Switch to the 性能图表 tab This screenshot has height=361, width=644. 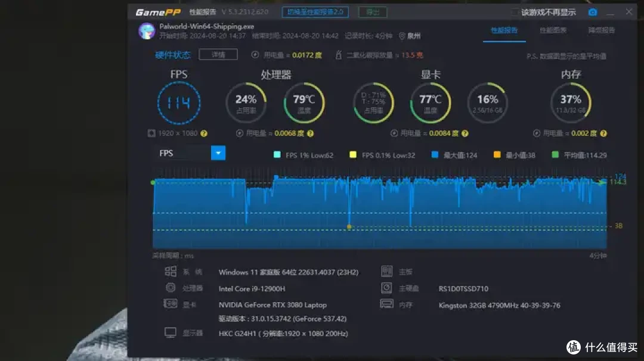553,30
